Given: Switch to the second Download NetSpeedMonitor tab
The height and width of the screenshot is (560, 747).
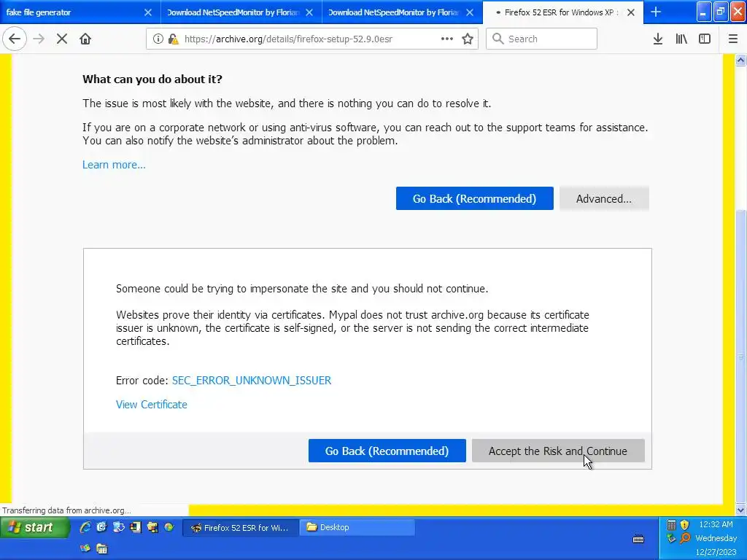Looking at the screenshot, I should [x=402, y=12].
